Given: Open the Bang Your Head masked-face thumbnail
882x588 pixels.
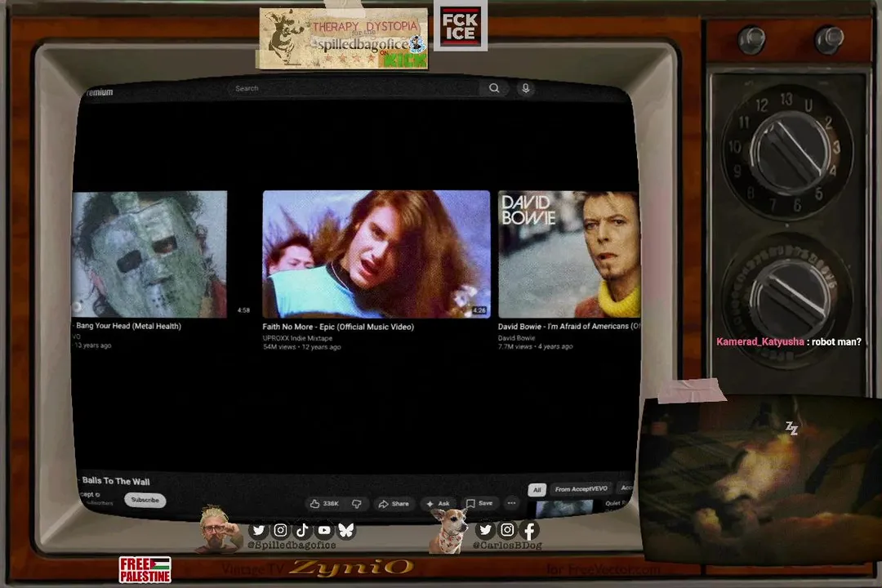Looking at the screenshot, I should [149, 254].
